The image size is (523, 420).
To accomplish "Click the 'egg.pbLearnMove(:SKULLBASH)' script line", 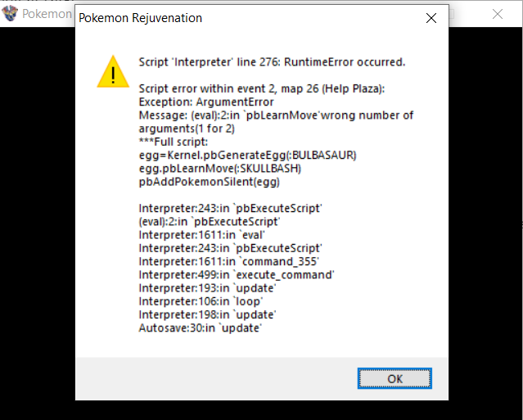I will [x=221, y=168].
